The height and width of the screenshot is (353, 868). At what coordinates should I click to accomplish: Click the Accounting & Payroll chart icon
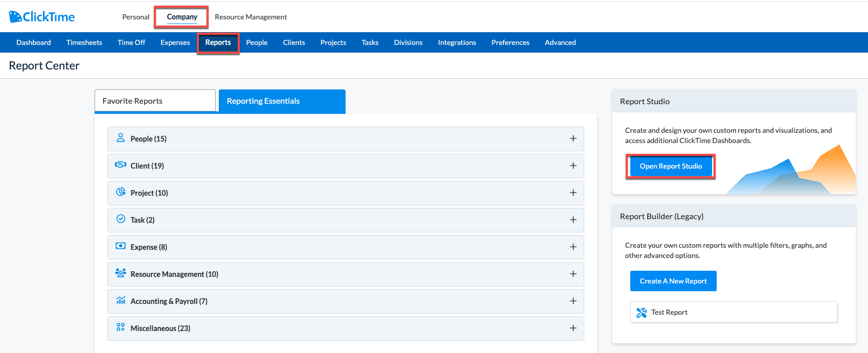click(121, 300)
